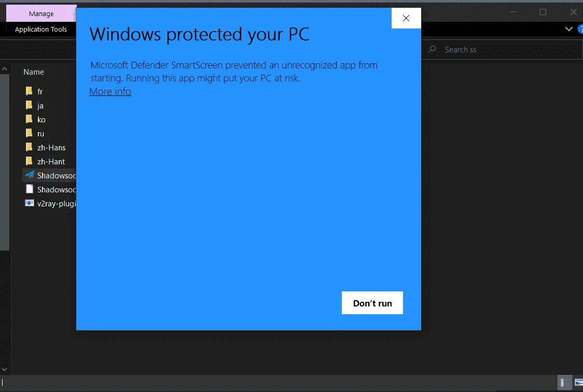Open the More info link

coord(110,91)
